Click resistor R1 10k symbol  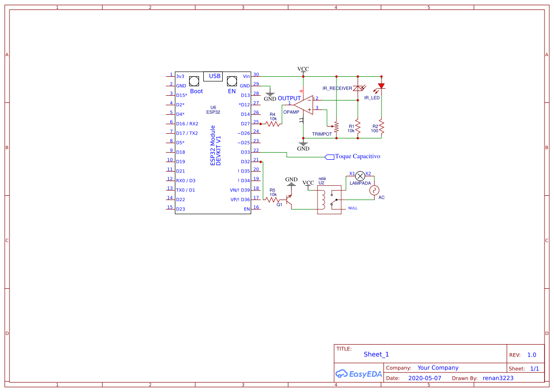[x=358, y=127]
